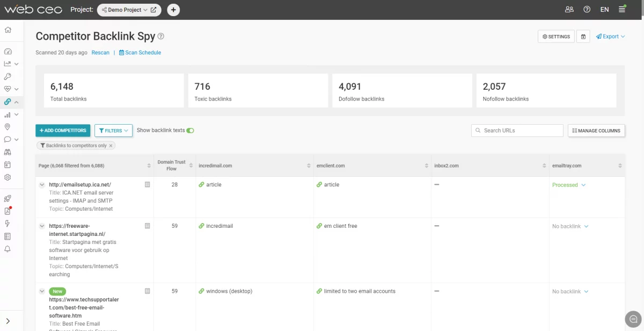Expand the freeware-internet.startpagina.nl row
The image size is (644, 331).
pyautogui.click(x=42, y=226)
